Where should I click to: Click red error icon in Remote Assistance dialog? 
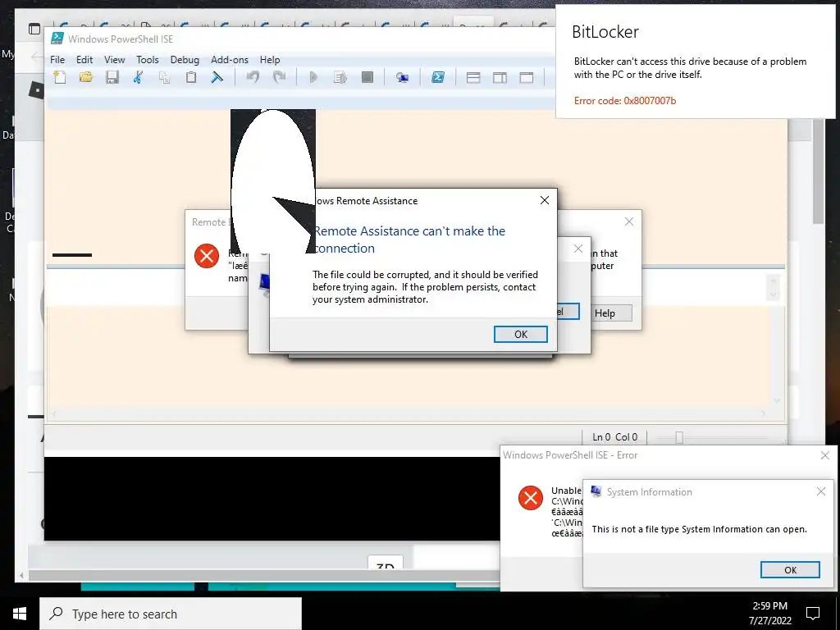click(x=206, y=256)
